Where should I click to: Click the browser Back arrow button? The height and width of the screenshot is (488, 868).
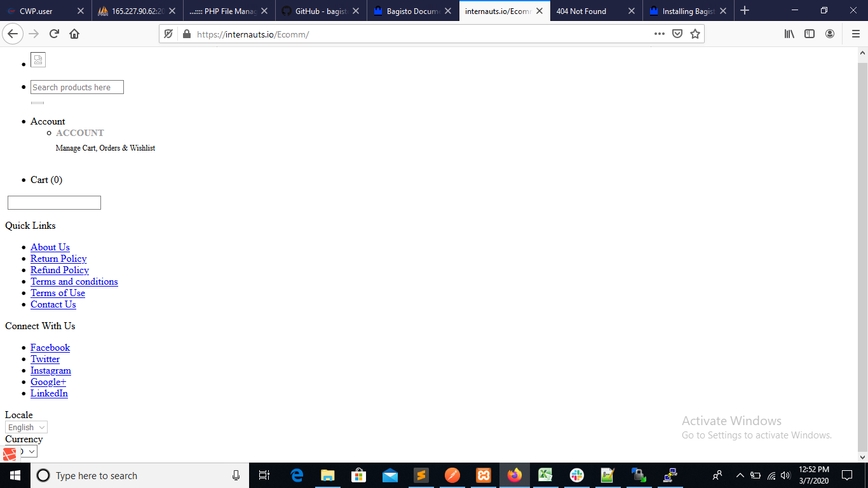[12, 34]
